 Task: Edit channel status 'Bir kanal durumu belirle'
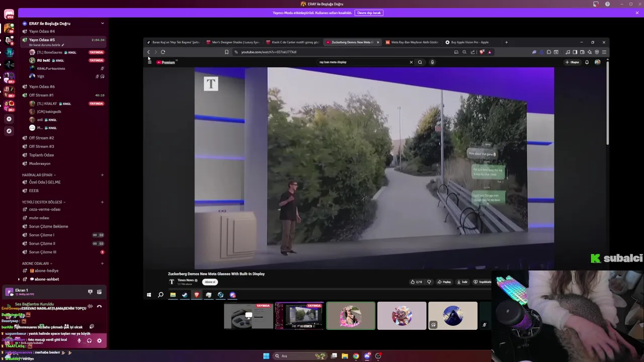click(46, 45)
